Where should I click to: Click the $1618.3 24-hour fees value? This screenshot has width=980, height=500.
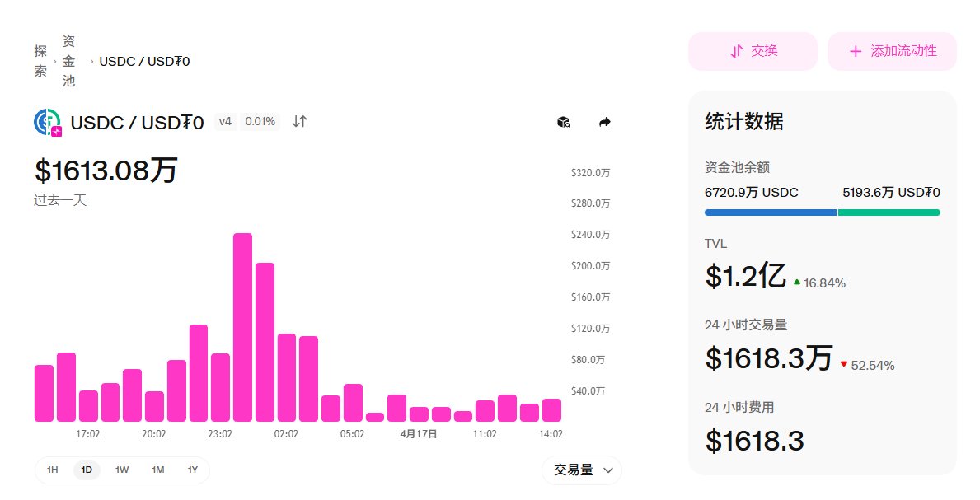point(754,441)
